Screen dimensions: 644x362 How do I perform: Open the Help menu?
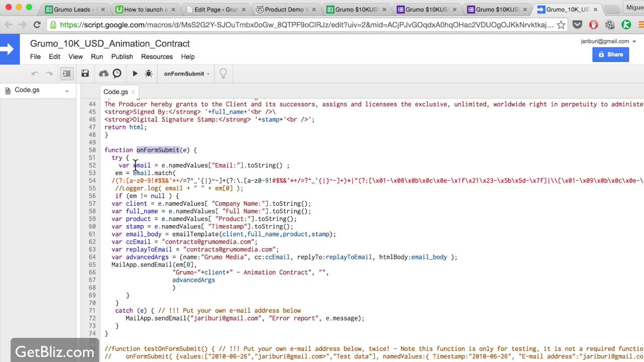coord(188,57)
